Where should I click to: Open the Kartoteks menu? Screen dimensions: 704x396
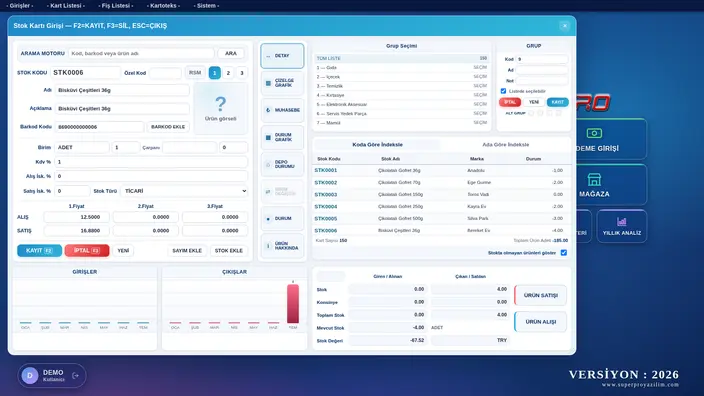pos(163,6)
